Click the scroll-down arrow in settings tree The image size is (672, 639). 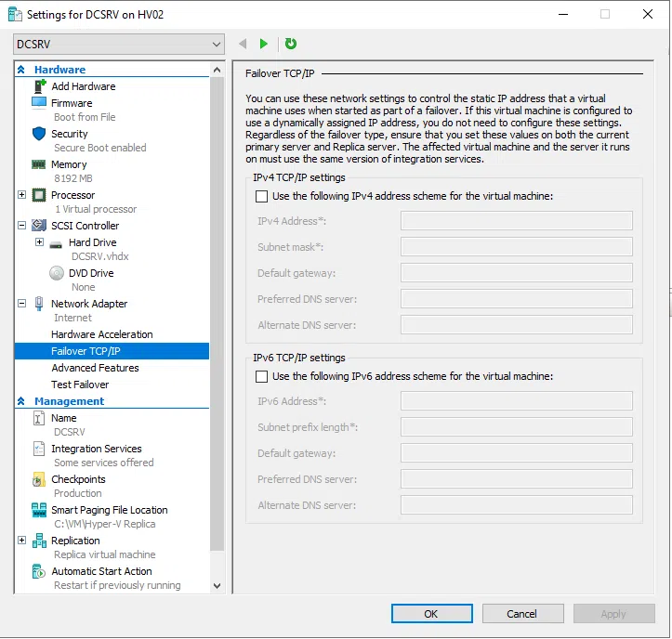(217, 586)
